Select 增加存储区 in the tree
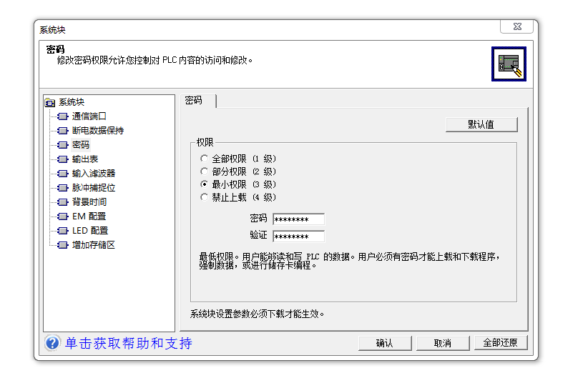588x378 pixels. coord(94,245)
